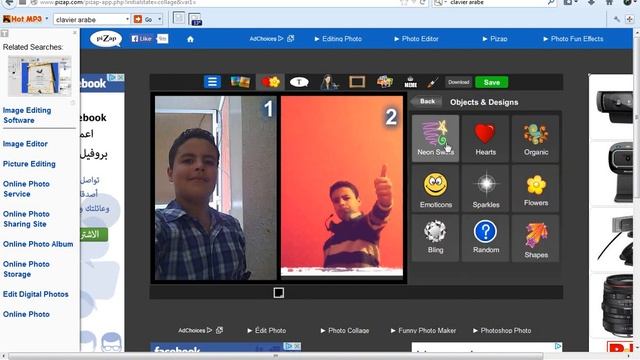Screen dimensions: 640x360
Task: Click the toolbar Go button
Action: (144, 19)
